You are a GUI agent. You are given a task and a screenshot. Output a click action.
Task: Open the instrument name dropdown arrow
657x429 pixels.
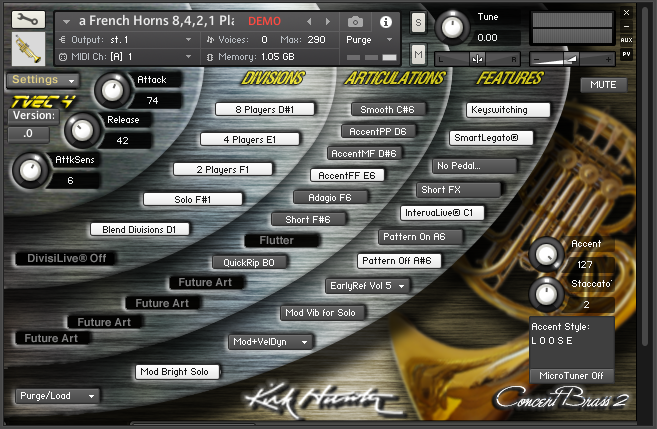[66, 21]
